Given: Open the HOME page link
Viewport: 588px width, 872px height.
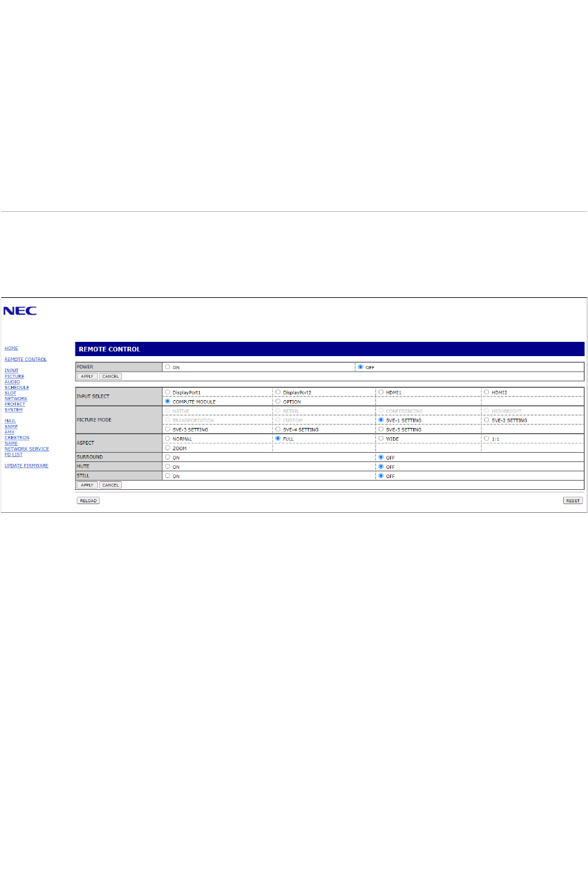Looking at the screenshot, I should tap(11, 348).
